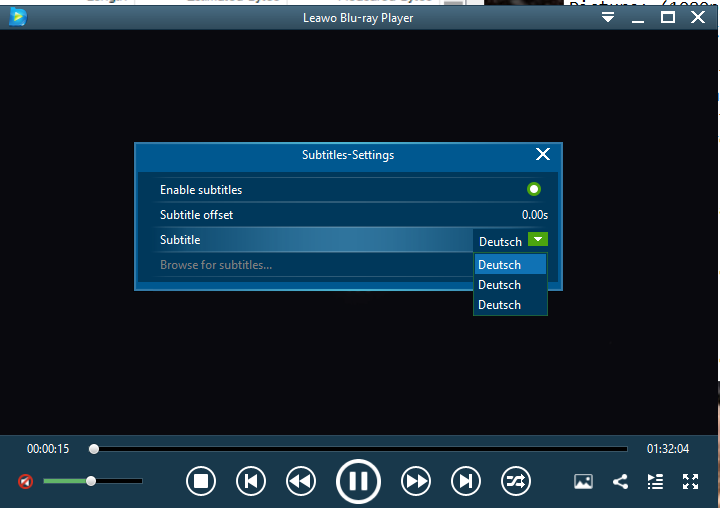Show the playlist panel icon
Viewport: 720px width, 508px height.
[655, 481]
